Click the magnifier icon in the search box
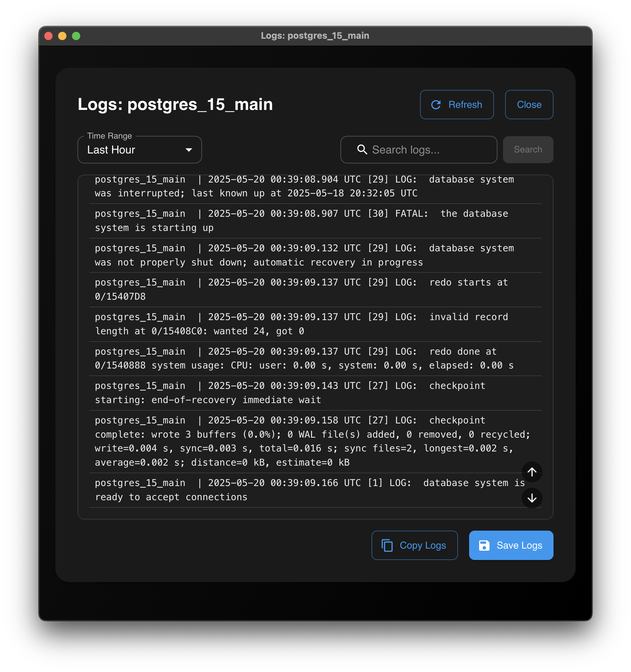Screen dimensions: 631x672 click(362, 150)
